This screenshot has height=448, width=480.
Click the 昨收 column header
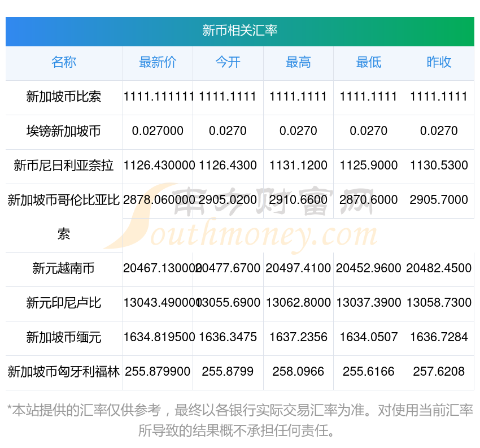point(439,62)
